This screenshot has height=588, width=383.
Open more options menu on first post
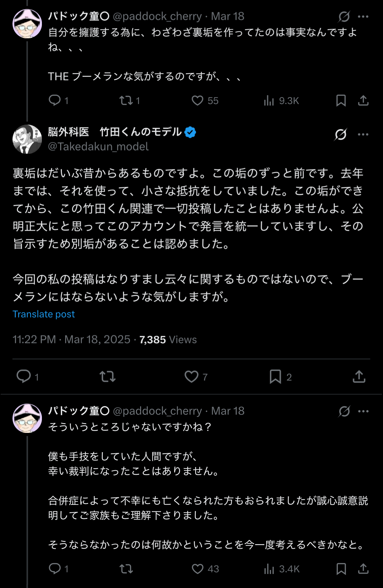(363, 16)
